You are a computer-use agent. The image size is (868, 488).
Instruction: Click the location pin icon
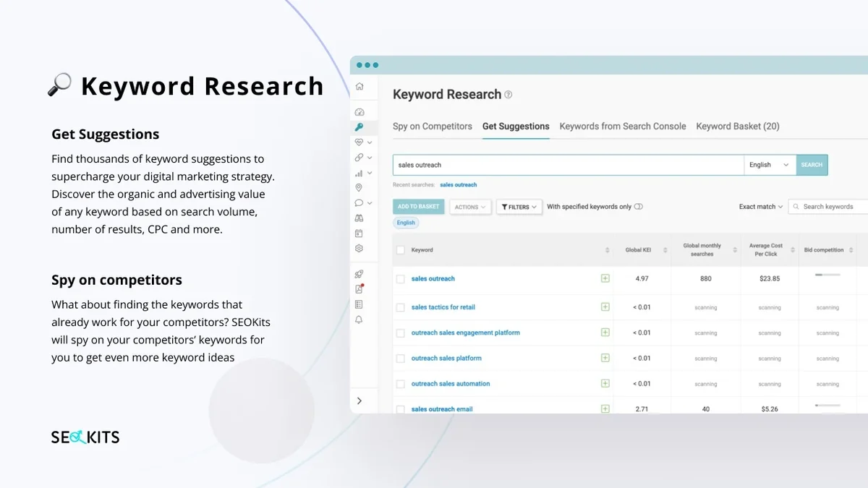(359, 188)
